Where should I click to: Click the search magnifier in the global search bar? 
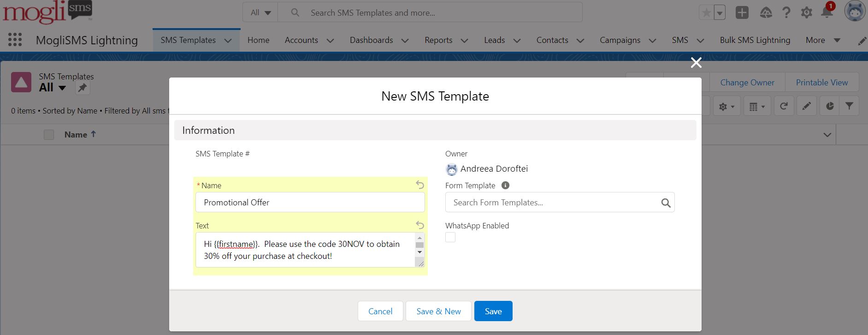(x=295, y=13)
